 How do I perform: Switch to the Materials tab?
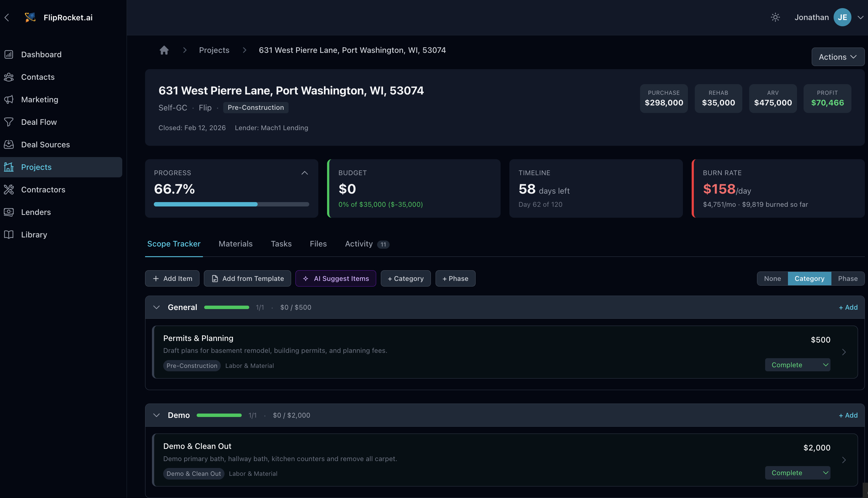click(235, 244)
